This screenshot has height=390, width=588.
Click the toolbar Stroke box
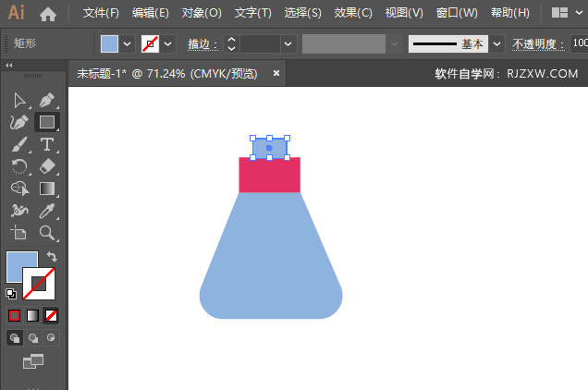click(39, 284)
